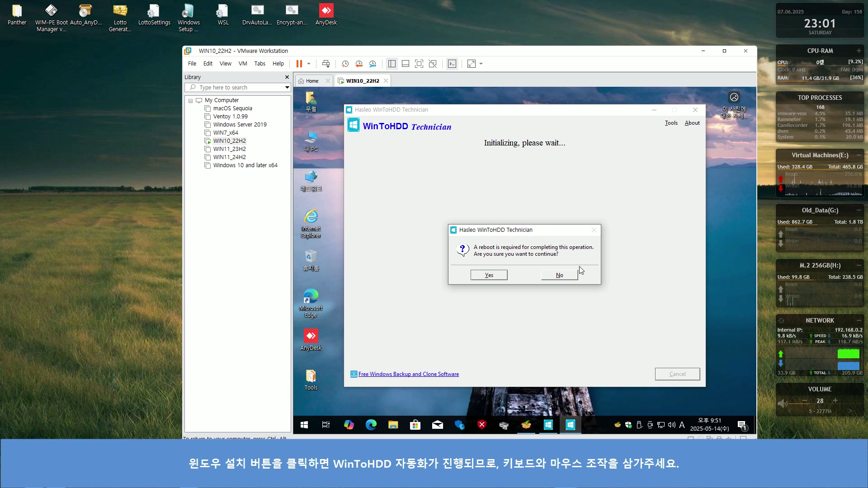This screenshot has width=868, height=488.
Task: Collapse the Virtual Machines(E:) widget
Action: [x=859, y=155]
